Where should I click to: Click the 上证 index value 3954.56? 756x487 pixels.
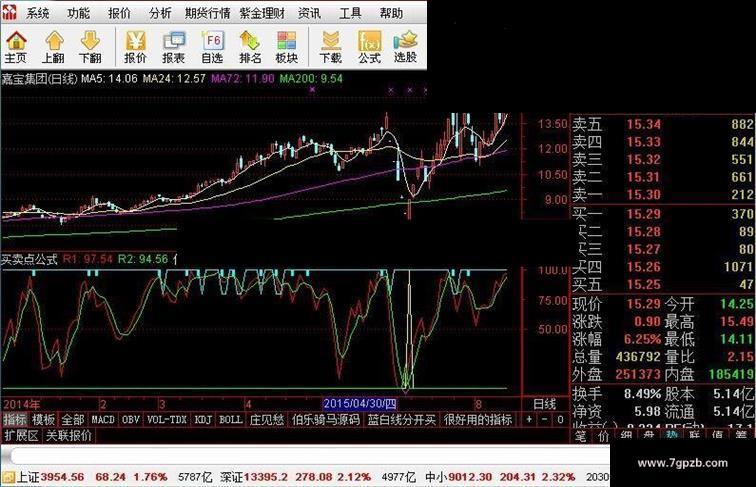click(62, 477)
